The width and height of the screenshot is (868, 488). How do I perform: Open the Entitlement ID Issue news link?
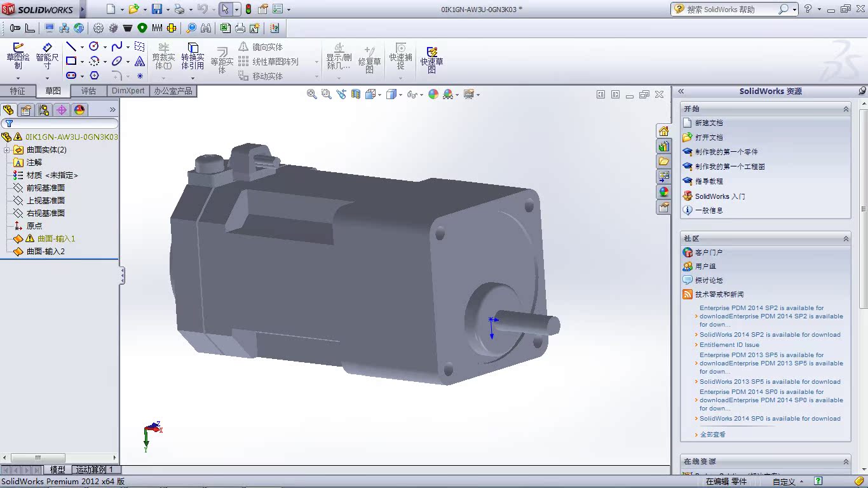point(729,345)
